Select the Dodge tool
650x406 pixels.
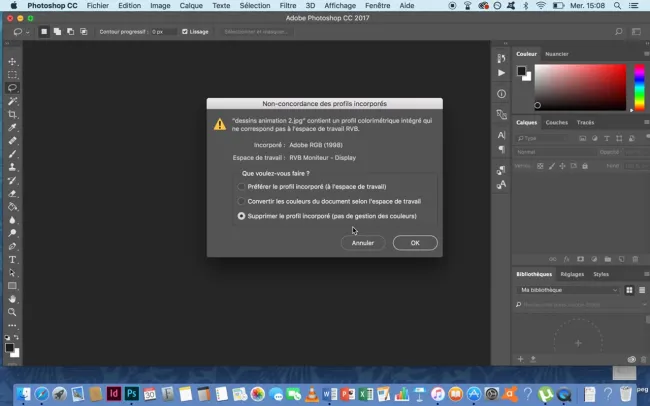12,233
